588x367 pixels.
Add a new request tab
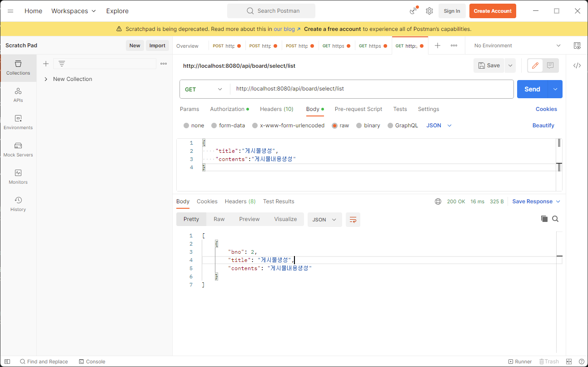pyautogui.click(x=438, y=45)
